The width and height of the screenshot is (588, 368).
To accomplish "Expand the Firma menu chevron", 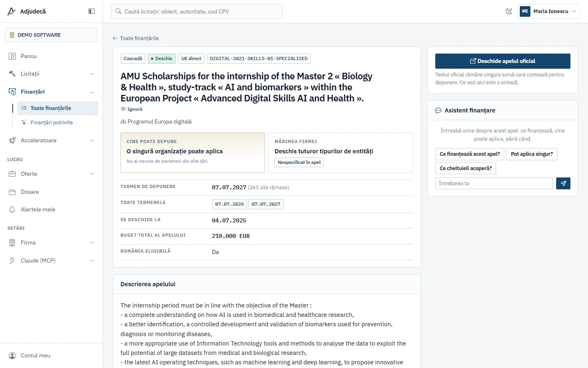I will [x=92, y=242].
